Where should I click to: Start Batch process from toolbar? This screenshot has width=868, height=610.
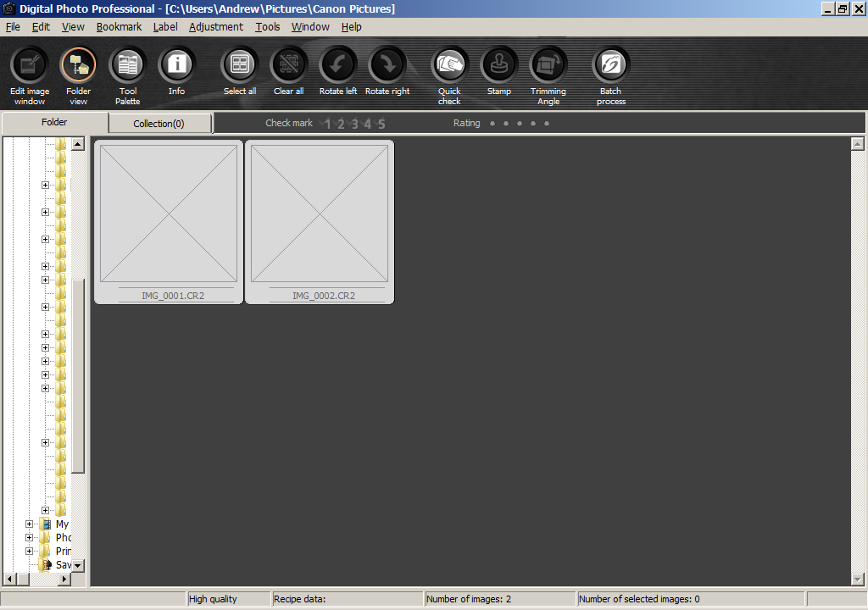pos(610,64)
